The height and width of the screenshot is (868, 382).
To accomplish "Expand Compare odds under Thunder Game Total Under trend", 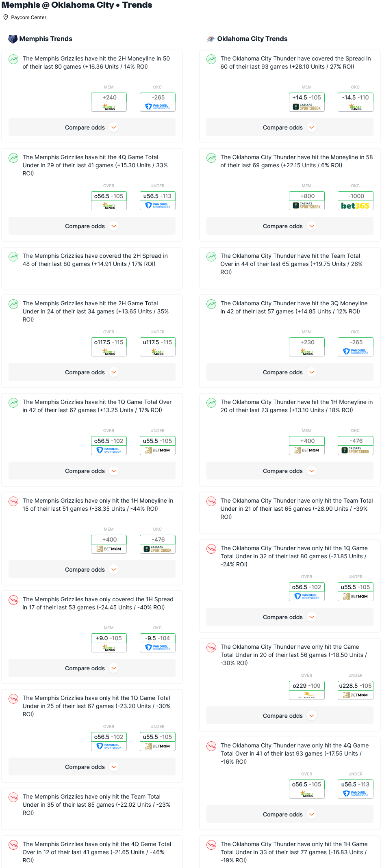I will [x=290, y=716].
